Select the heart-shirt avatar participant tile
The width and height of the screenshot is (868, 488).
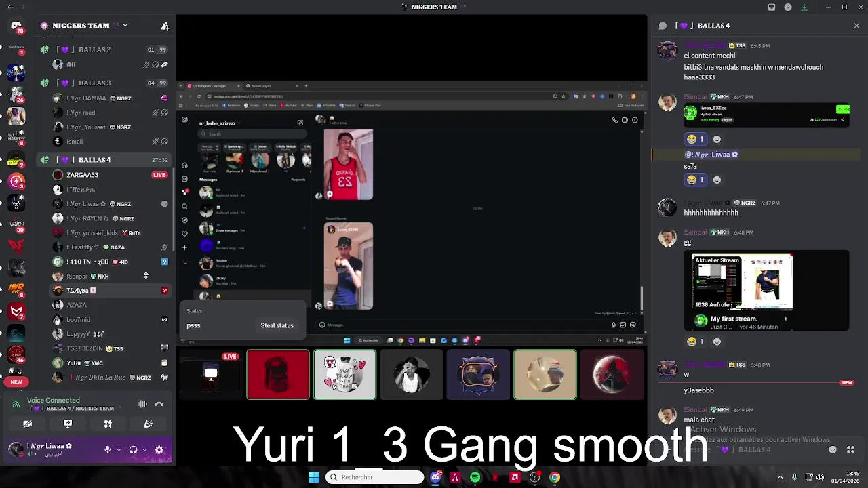tap(344, 375)
